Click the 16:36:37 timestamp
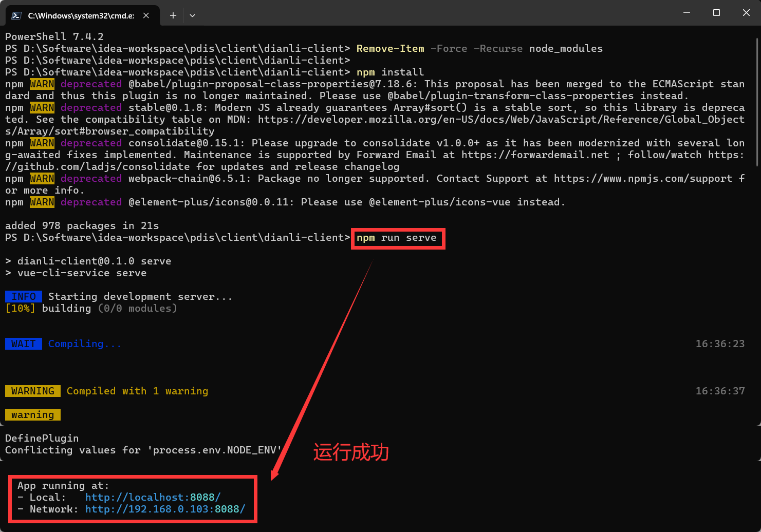761x532 pixels. [x=720, y=391]
